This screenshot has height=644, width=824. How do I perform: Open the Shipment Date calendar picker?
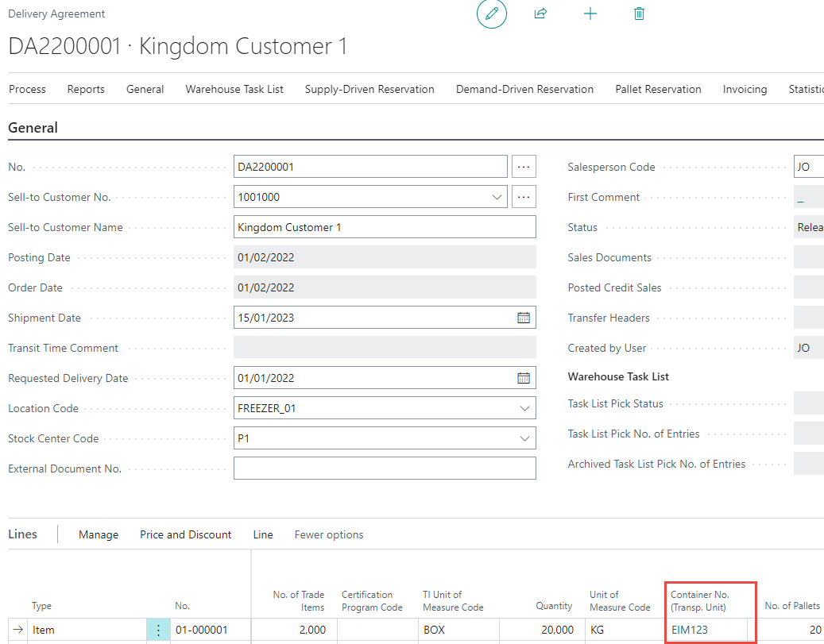pyautogui.click(x=524, y=318)
